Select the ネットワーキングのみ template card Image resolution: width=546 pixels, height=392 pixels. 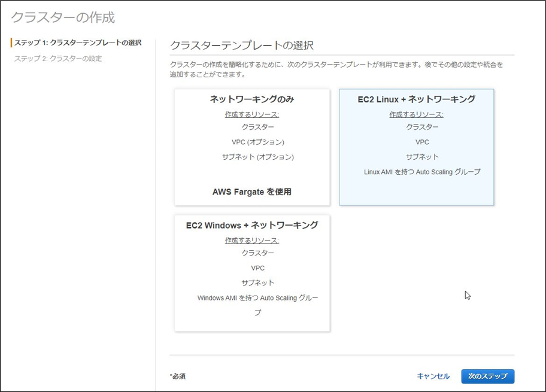click(x=252, y=147)
